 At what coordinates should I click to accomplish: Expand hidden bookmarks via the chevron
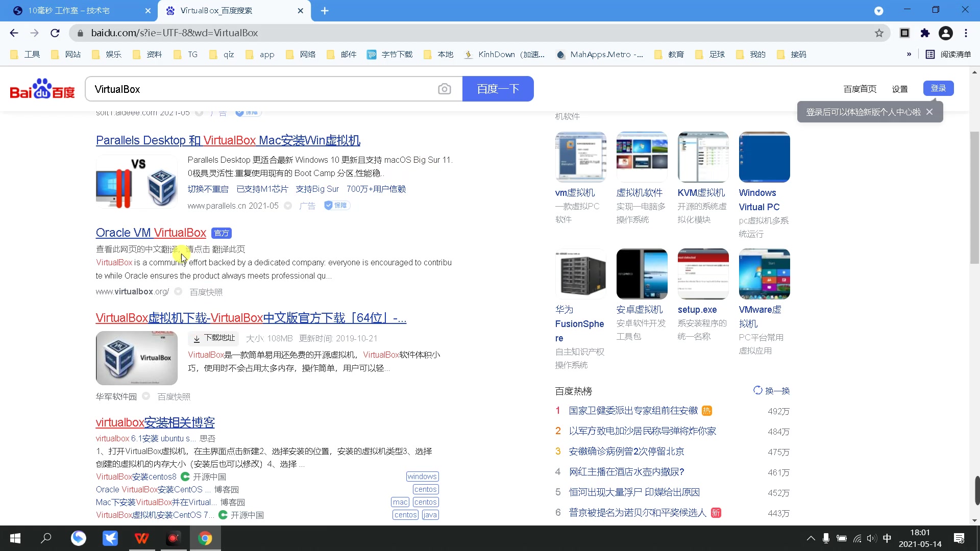pos(909,54)
